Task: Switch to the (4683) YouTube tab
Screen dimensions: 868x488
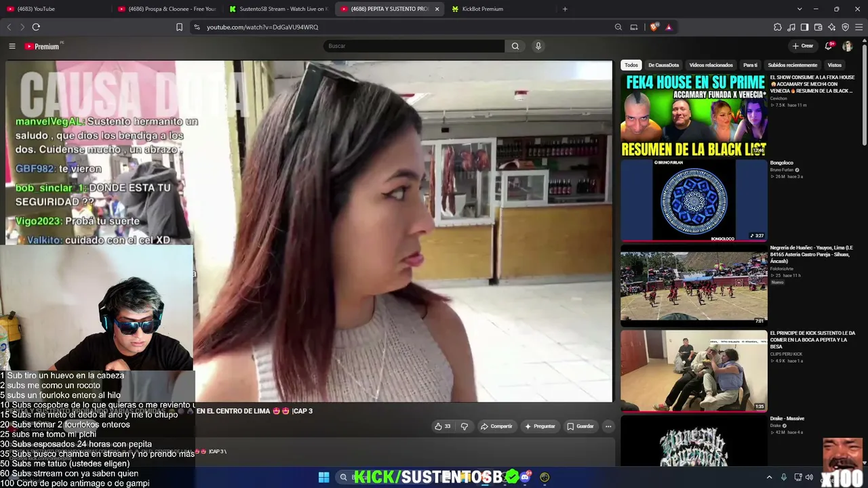Action: pos(54,9)
